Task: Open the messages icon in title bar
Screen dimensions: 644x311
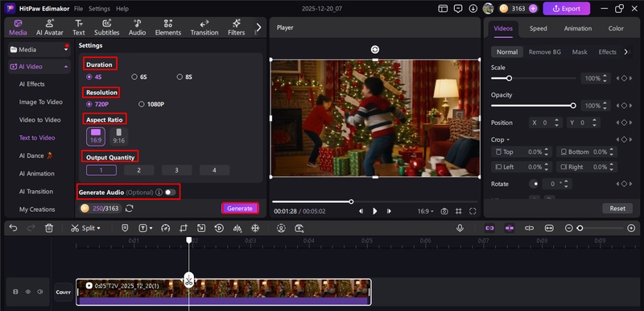Action: tap(458, 9)
